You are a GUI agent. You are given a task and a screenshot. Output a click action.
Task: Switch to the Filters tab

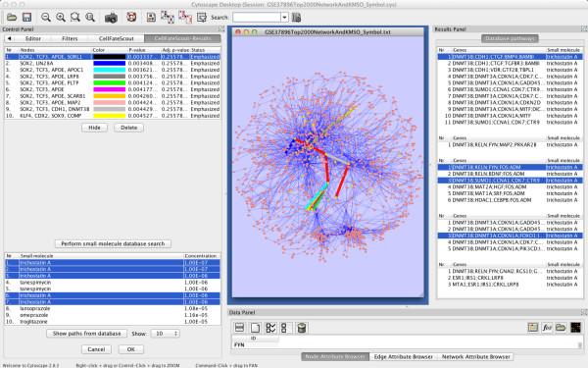(70, 38)
